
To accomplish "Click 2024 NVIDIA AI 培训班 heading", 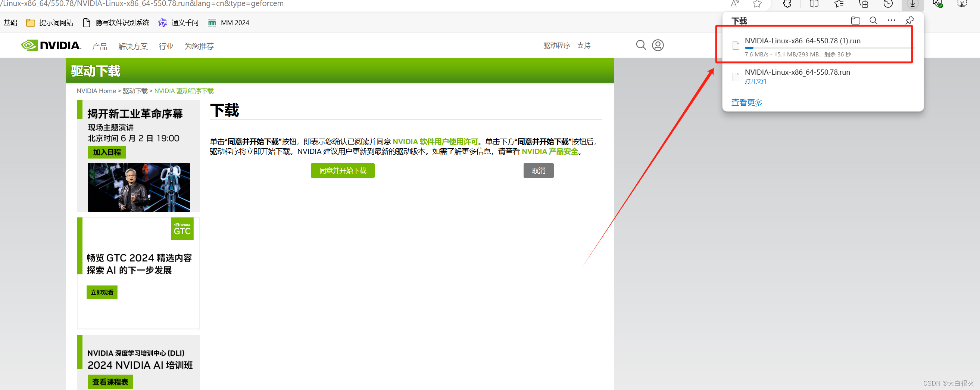I will click(x=140, y=365).
